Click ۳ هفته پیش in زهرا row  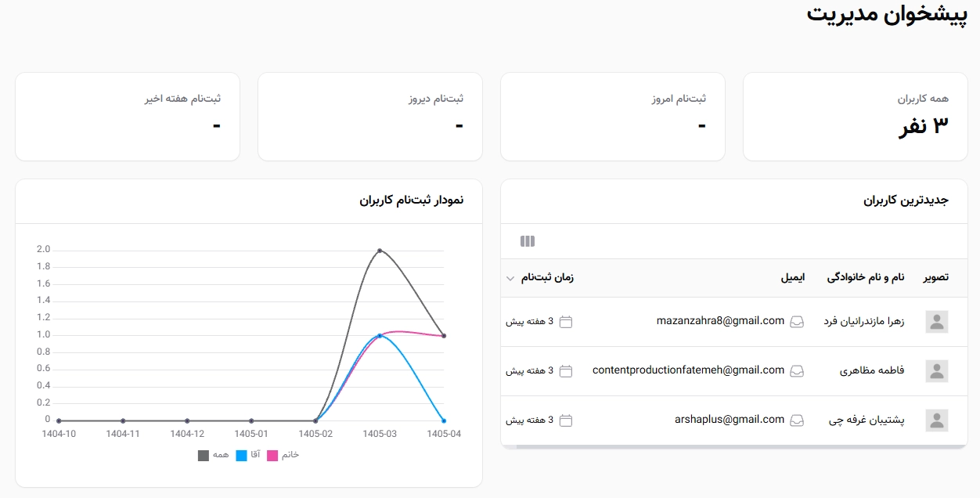point(530,322)
